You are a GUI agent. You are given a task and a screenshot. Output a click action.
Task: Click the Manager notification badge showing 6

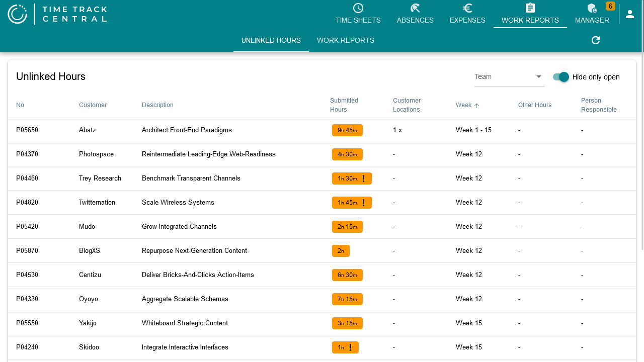pyautogui.click(x=610, y=6)
